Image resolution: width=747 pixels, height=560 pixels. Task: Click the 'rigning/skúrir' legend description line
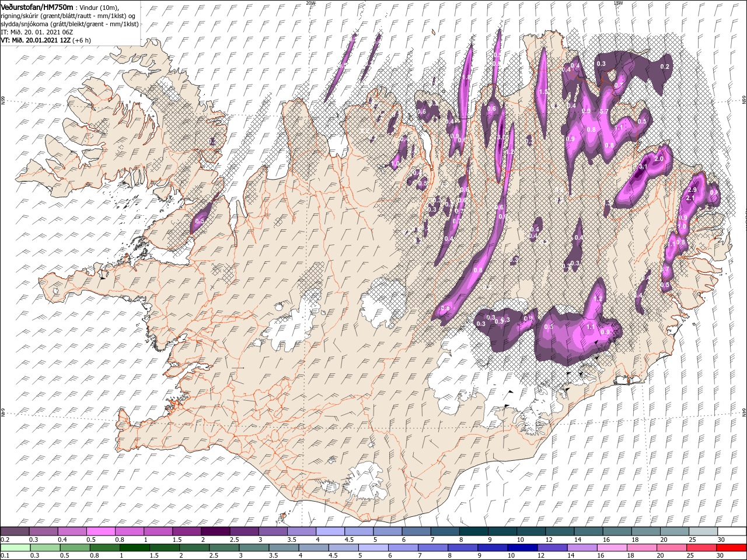(x=68, y=15)
